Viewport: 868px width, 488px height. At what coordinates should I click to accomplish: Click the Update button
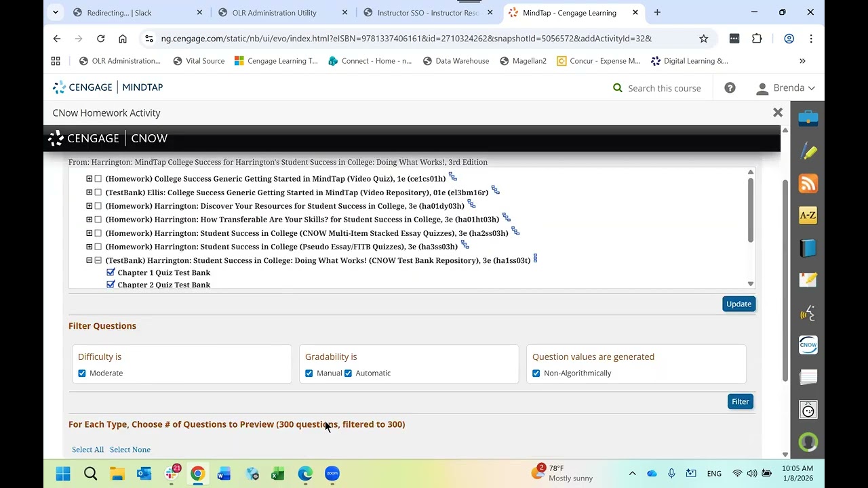pos(738,304)
